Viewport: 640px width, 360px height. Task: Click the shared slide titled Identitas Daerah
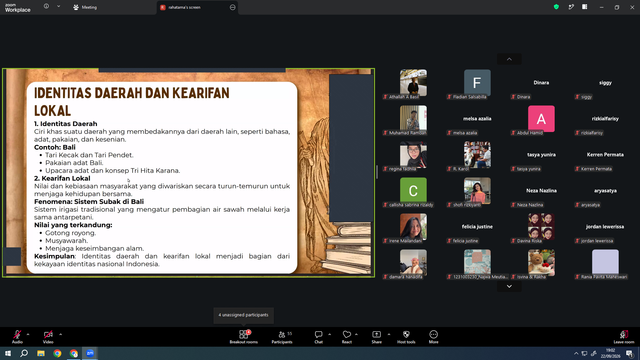coord(188,173)
